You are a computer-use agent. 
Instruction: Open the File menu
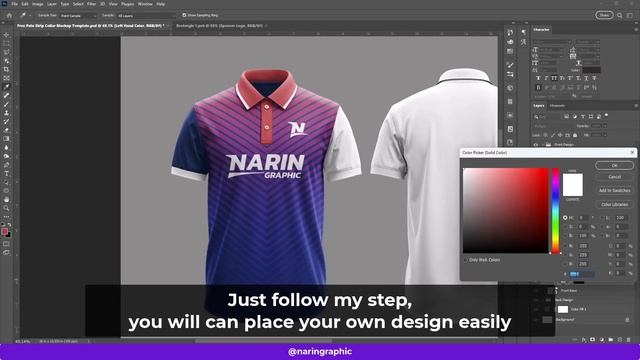[x=14, y=4]
